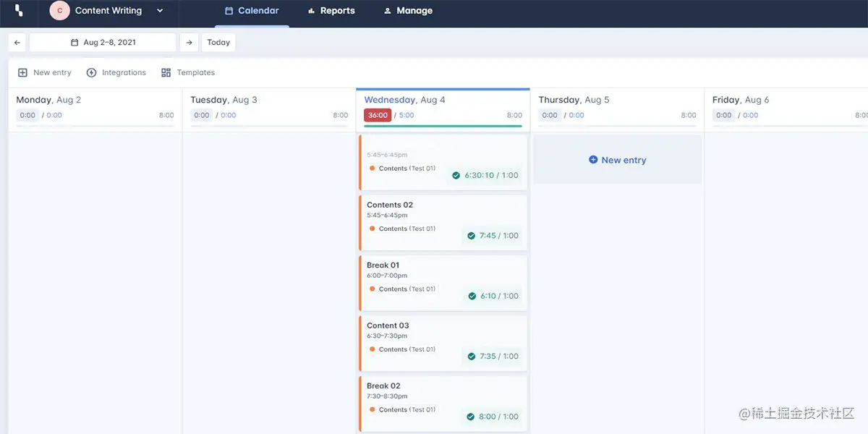868x434 pixels.
Task: Click the 7:45 / 1:00 completed badge
Action: (493, 236)
